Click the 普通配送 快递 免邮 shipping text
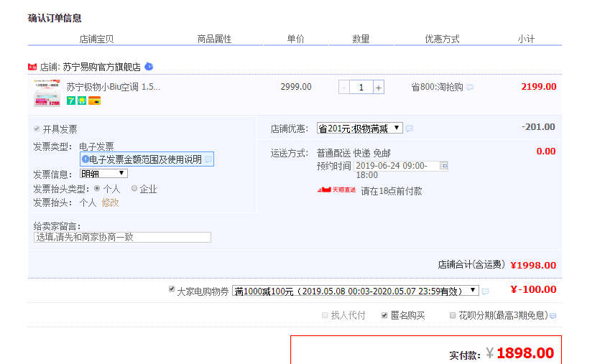The width and height of the screenshot is (605, 364). [354, 154]
